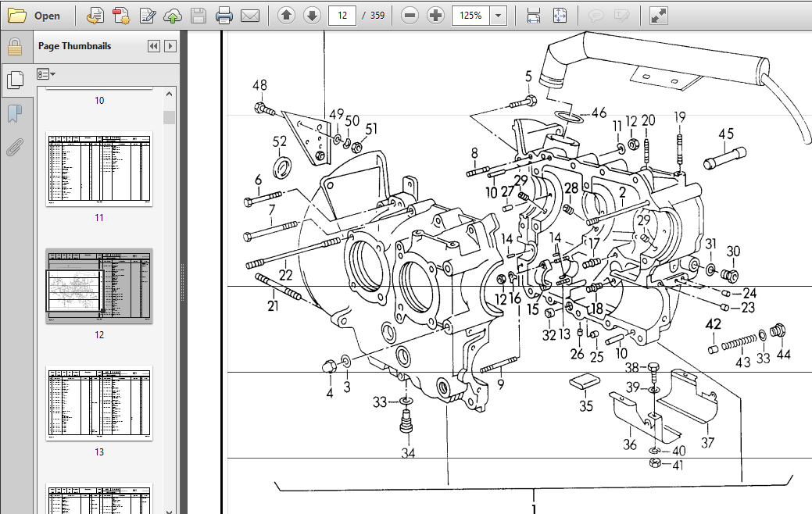The width and height of the screenshot is (812, 514).
Task: Click the upload to cloud icon
Action: tap(173, 16)
